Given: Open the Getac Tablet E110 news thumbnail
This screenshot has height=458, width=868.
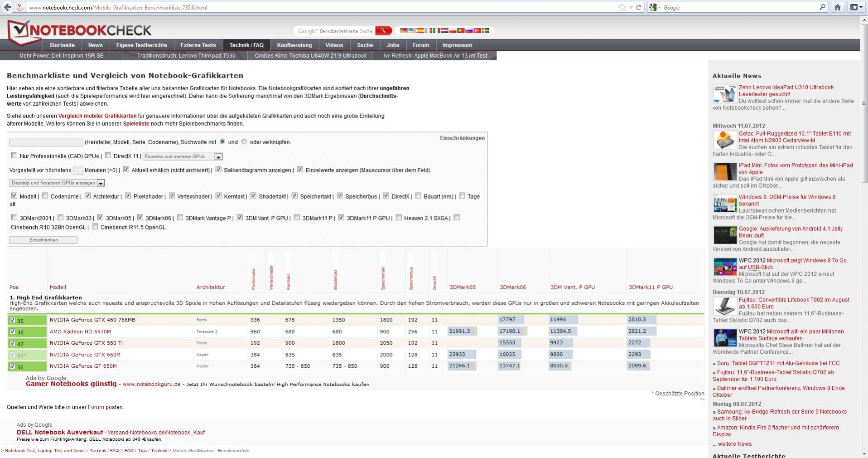Looking at the screenshot, I should pyautogui.click(x=725, y=140).
